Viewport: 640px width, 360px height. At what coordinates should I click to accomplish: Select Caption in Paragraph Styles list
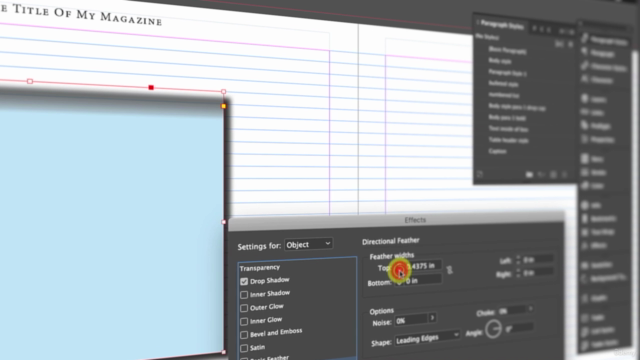(x=498, y=151)
